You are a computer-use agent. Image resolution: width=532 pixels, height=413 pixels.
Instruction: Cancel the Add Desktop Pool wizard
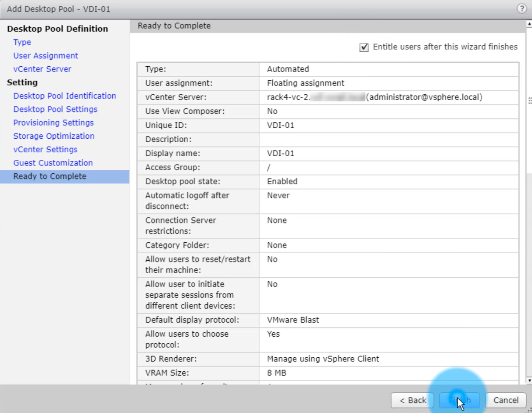pos(506,400)
